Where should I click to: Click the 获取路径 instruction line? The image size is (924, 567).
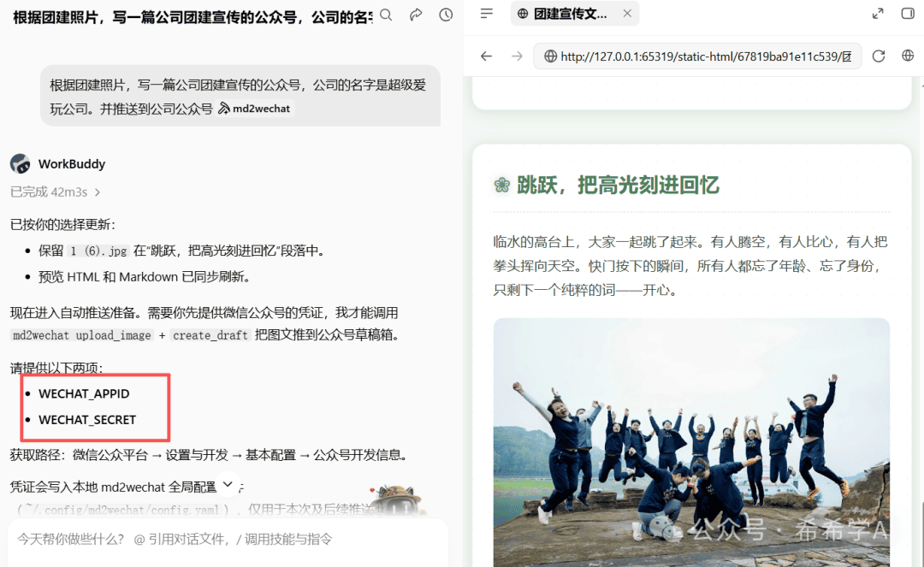(x=209, y=455)
